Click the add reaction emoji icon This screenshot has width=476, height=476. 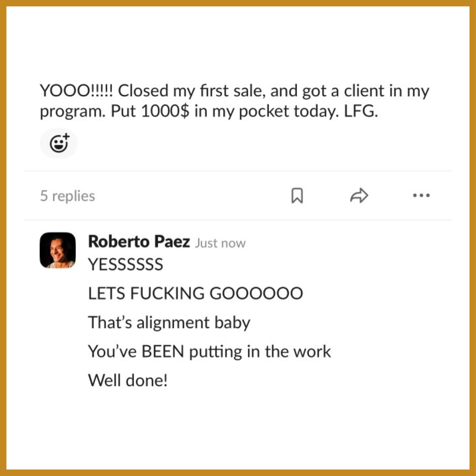[59, 143]
